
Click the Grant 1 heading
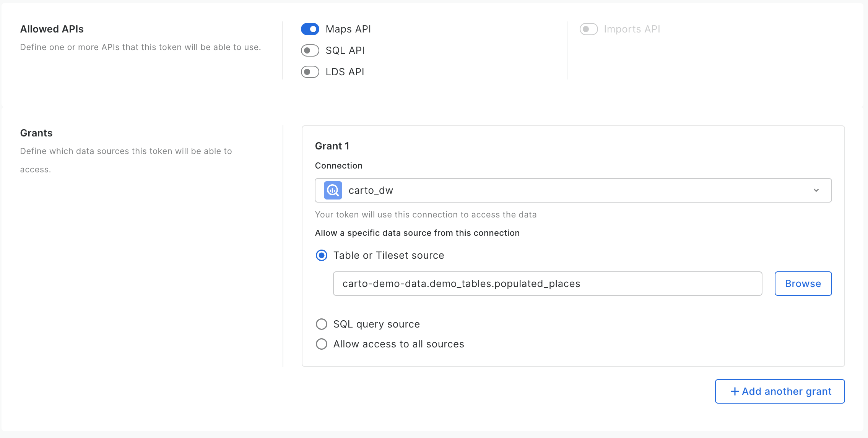pos(332,146)
